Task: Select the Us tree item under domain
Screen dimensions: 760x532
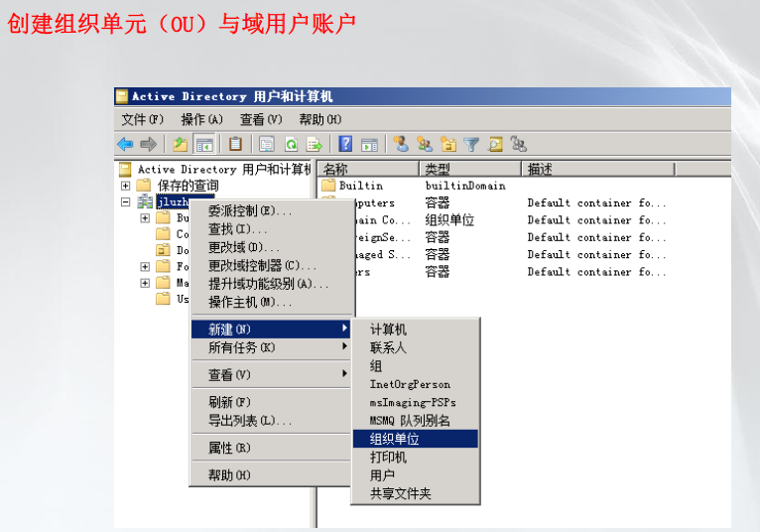Action: coord(183,299)
